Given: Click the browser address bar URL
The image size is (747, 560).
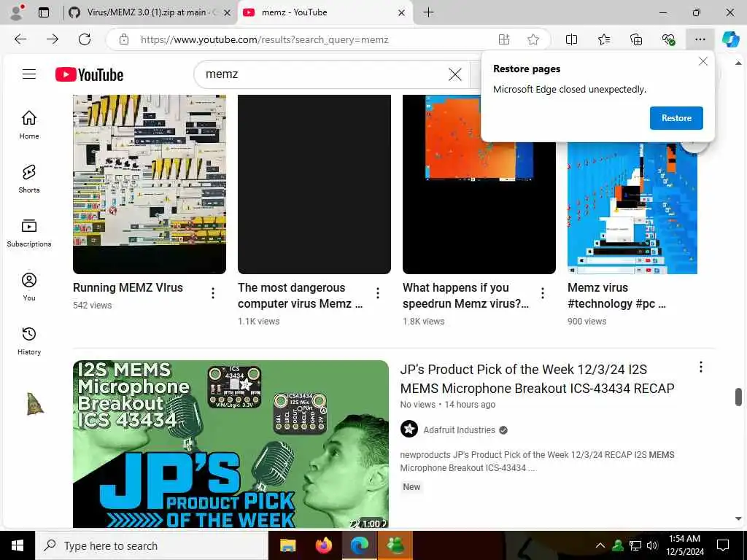Looking at the screenshot, I should click(264, 39).
